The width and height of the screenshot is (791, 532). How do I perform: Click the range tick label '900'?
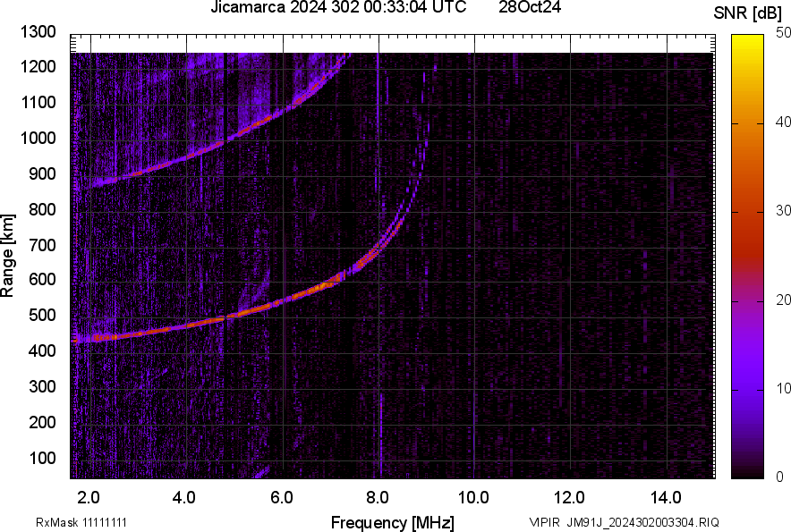pyautogui.click(x=42, y=173)
